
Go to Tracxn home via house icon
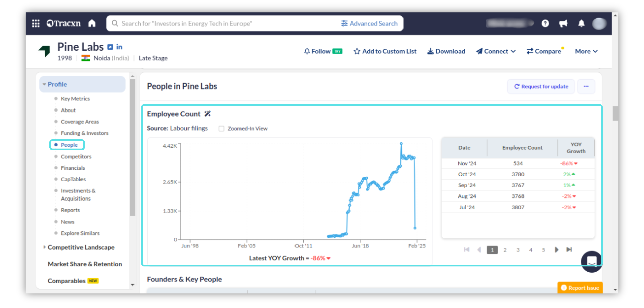pos(92,23)
